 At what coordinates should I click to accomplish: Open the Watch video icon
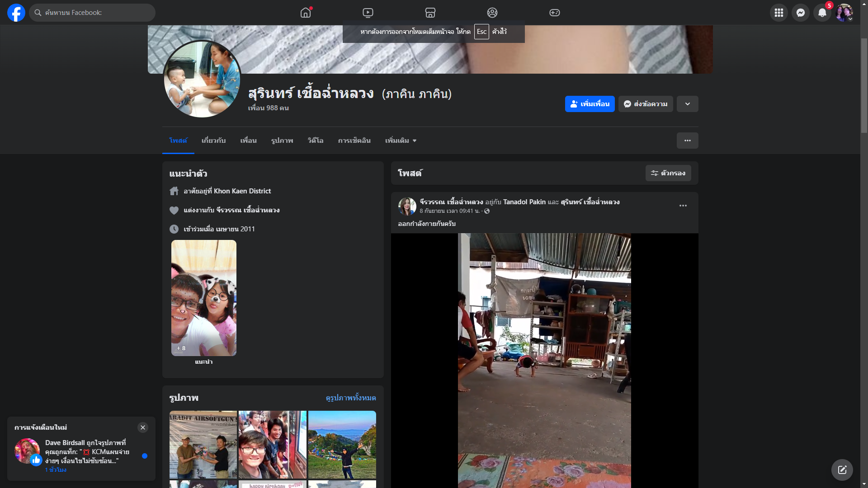point(368,13)
